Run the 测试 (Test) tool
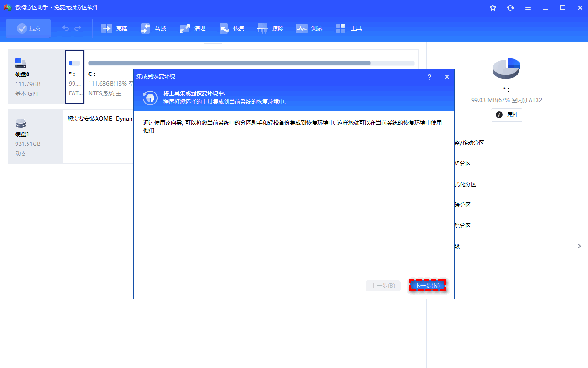Viewport: 588px width, 368px height. pos(309,28)
